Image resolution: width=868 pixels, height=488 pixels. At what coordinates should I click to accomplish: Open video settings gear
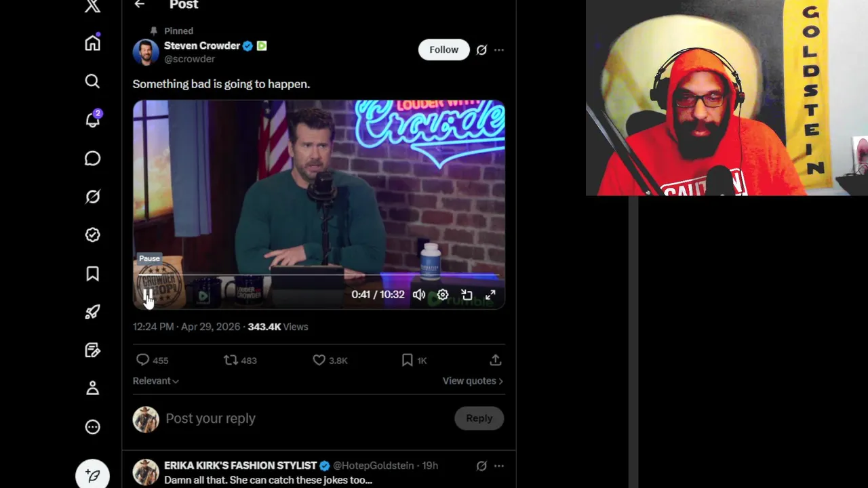443,295
